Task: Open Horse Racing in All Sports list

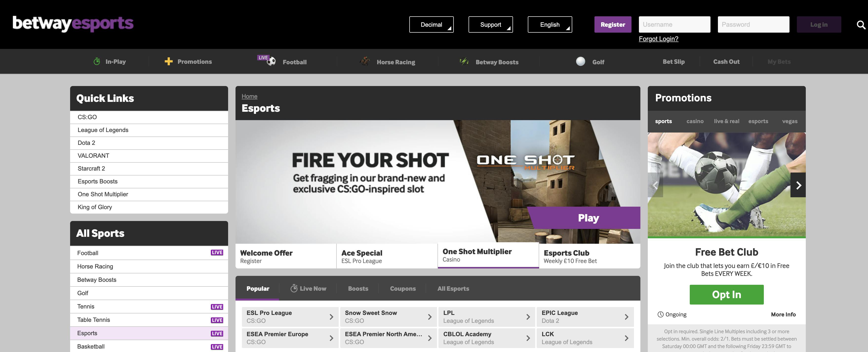Action: click(x=149, y=266)
